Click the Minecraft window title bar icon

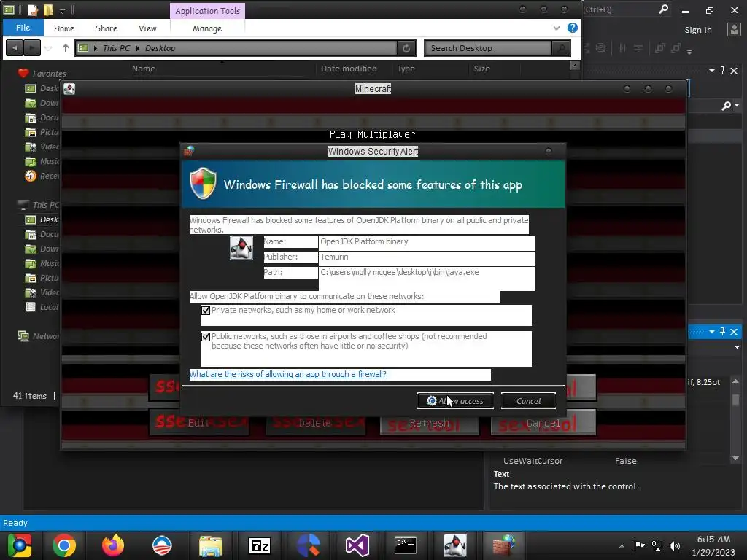[69, 88]
